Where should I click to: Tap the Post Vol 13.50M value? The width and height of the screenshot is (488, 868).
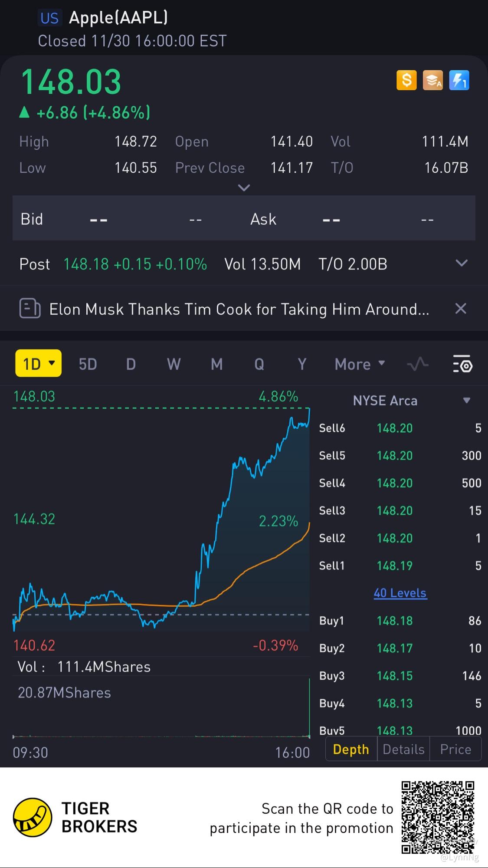(x=262, y=264)
